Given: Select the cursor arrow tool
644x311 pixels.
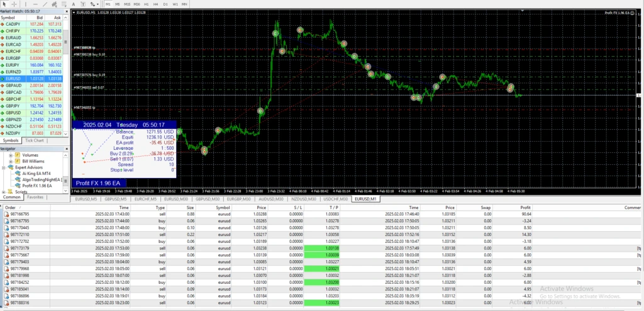Looking at the screenshot, I should tap(4, 4).
